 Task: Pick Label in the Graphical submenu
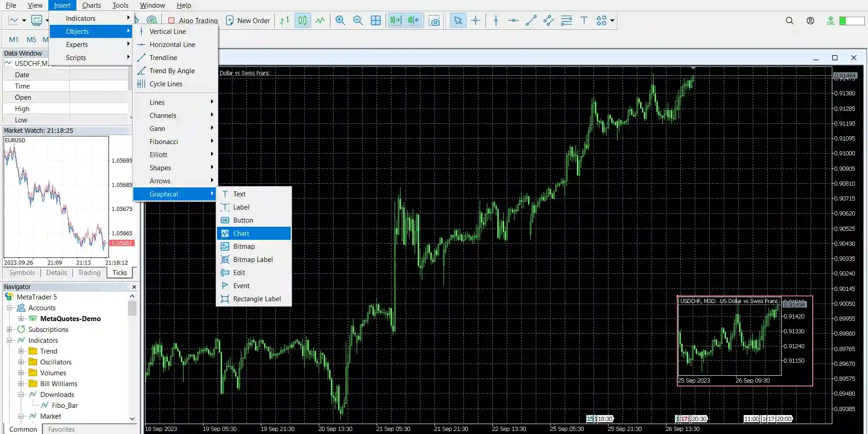254,207
